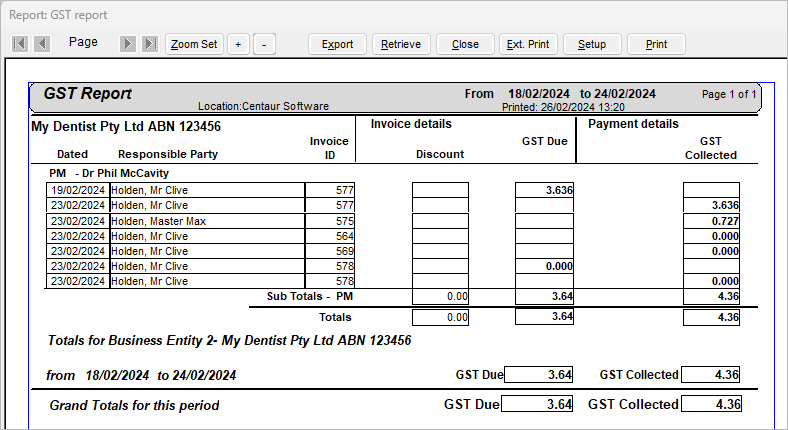Click 'Report: GST report' window title
788x430 pixels.
pos(58,15)
